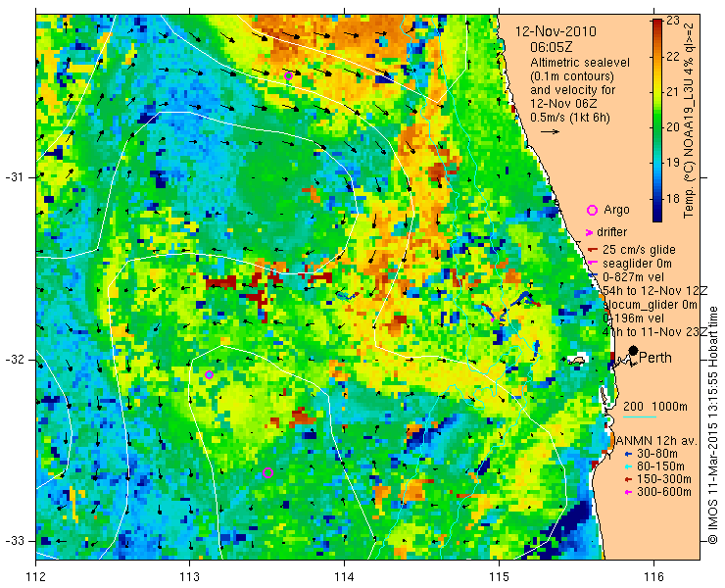Click the colorbar tick label 19
This screenshot has width=725, height=588.
point(673,163)
